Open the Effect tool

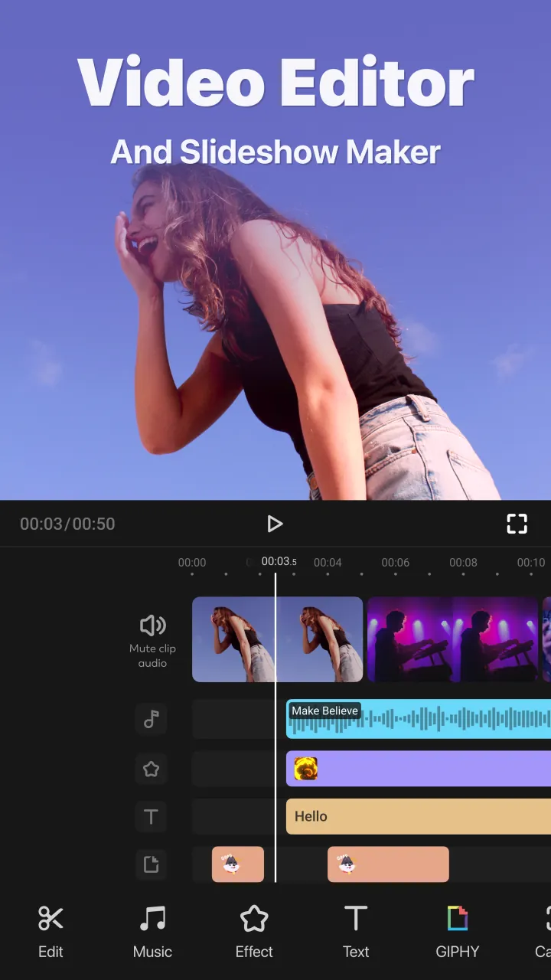(254, 931)
